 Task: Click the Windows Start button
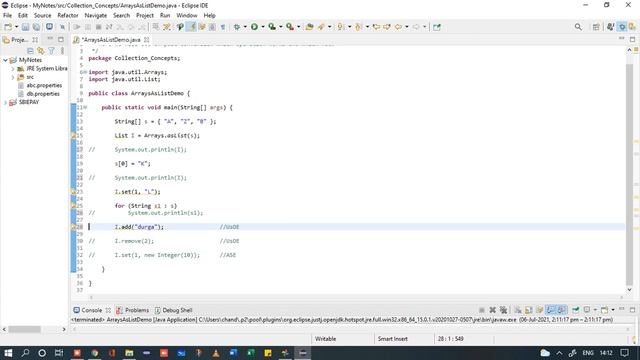click(8, 353)
